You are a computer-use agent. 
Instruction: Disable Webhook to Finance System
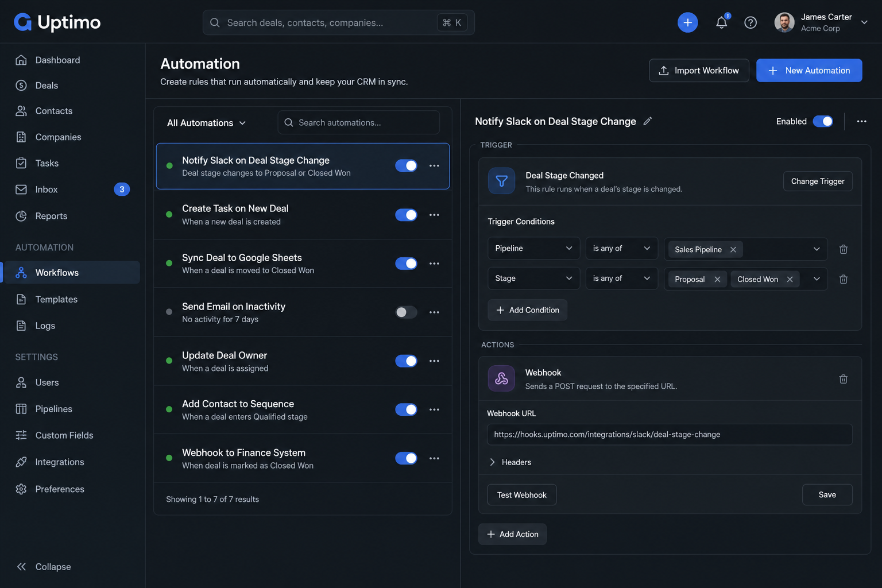coord(406,458)
